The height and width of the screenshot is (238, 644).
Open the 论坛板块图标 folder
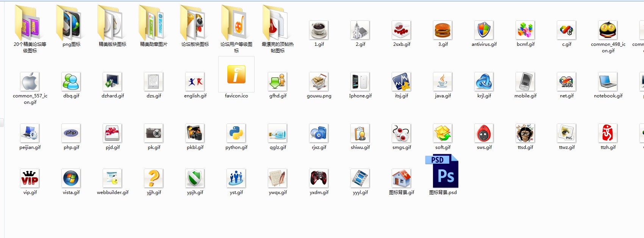(x=195, y=23)
